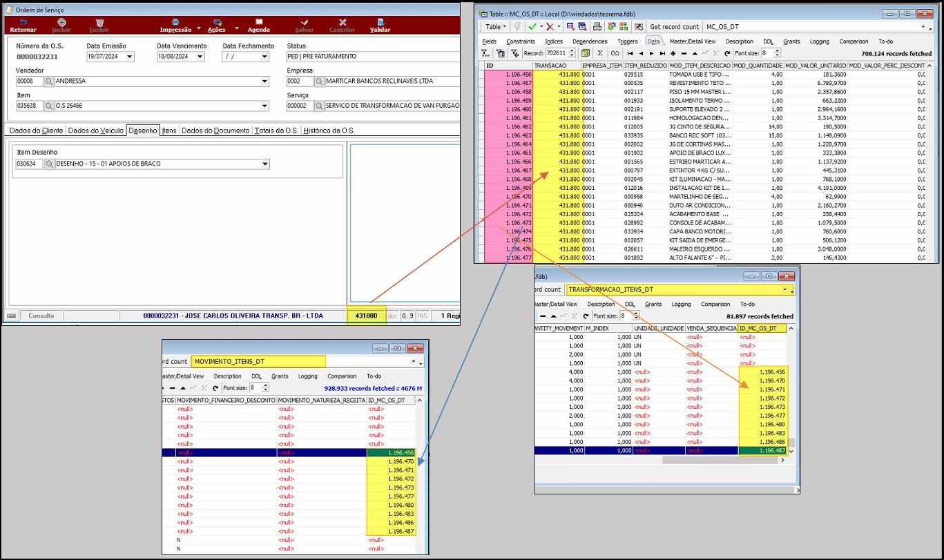Open Logging tab in TRANSFORMACAO_ITENS_DT window
This screenshot has height=560, width=944.
[681, 304]
